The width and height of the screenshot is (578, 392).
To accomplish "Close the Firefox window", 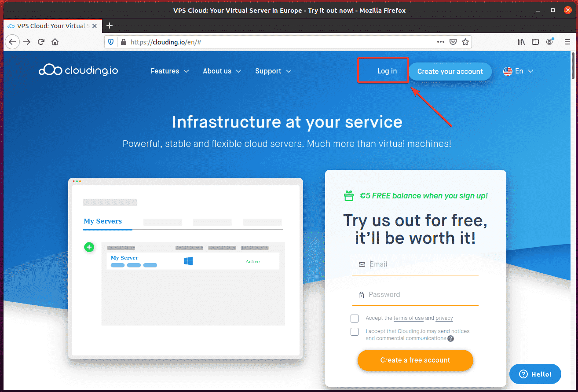I will [x=567, y=10].
